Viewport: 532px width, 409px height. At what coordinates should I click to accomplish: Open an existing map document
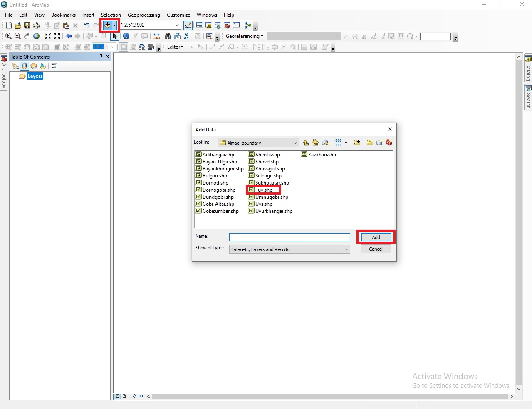18,25
